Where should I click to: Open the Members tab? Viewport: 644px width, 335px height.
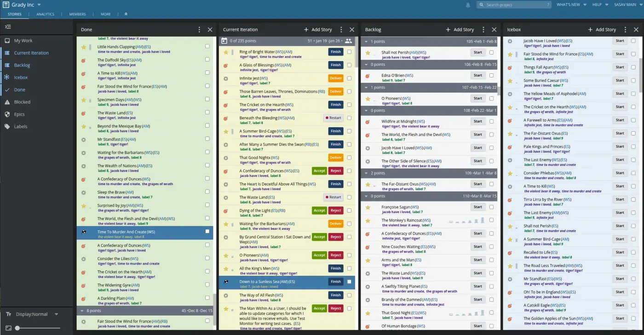click(77, 14)
